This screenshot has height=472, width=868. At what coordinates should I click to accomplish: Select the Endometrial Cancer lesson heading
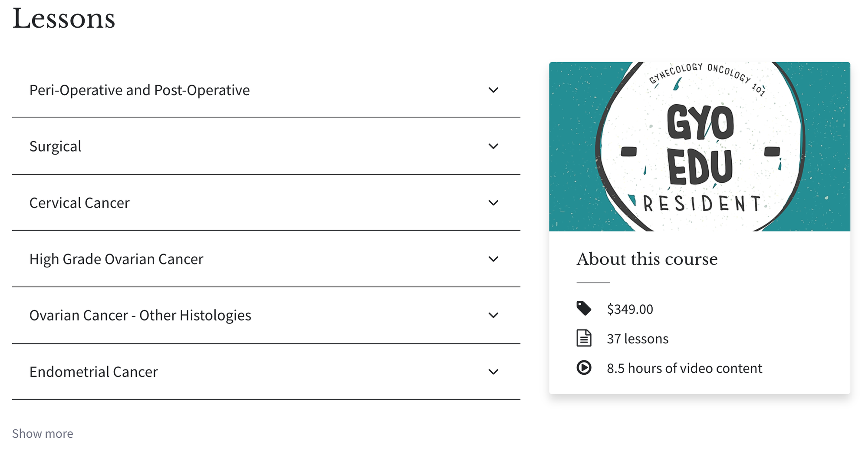93,372
